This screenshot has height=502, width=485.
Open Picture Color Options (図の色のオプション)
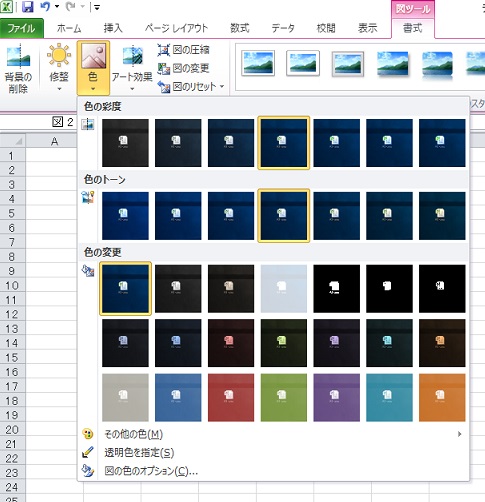pyautogui.click(x=151, y=471)
